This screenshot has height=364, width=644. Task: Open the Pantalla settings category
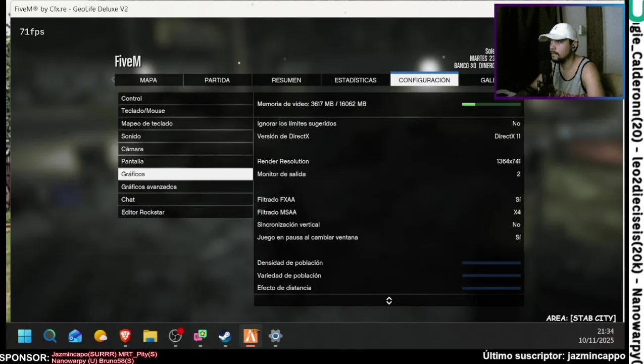[185, 161]
